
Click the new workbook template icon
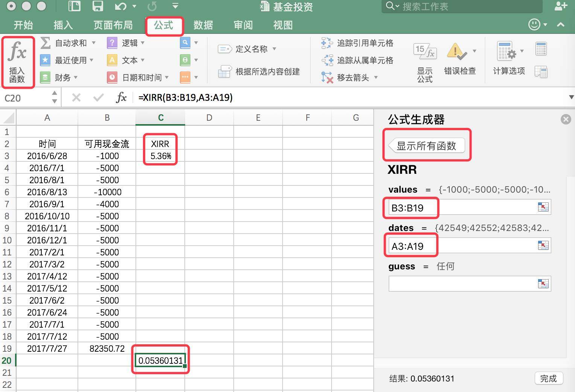pos(75,6)
